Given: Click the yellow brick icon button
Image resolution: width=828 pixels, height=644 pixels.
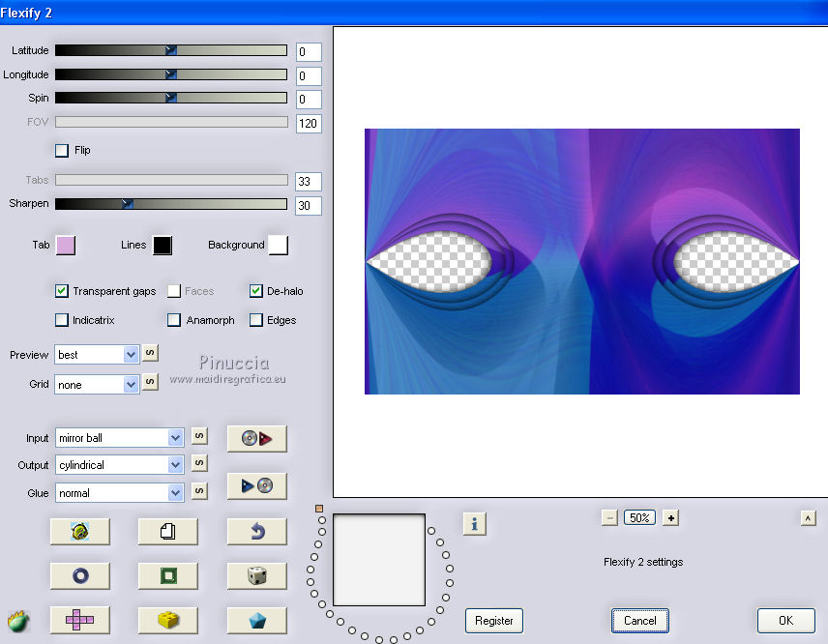Looking at the screenshot, I should pyautogui.click(x=168, y=620).
